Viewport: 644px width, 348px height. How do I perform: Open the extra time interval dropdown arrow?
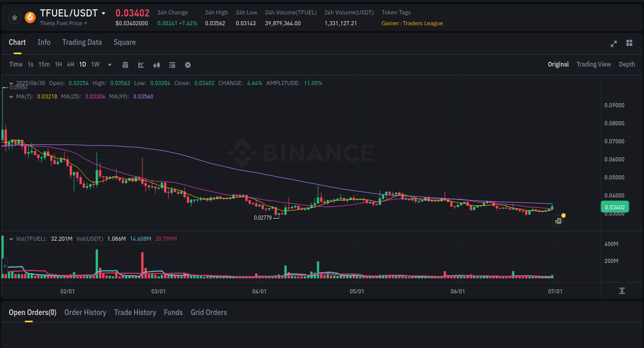click(109, 64)
